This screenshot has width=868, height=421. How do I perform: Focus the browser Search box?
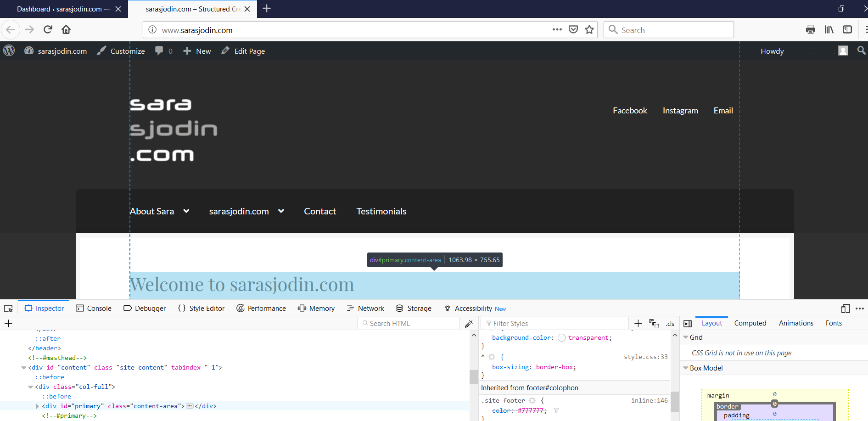668,30
